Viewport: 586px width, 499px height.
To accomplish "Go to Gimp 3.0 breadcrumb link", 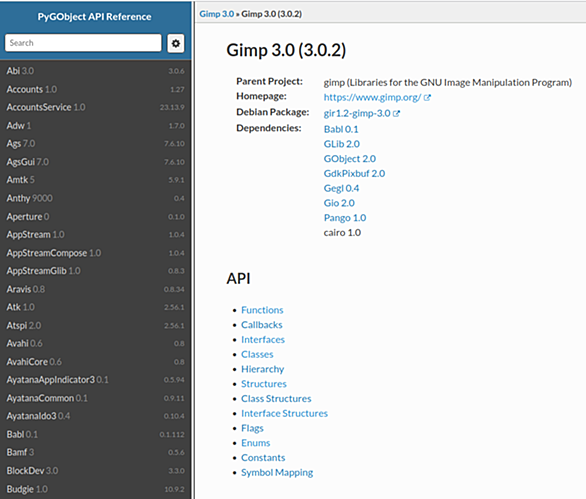I will coord(216,14).
